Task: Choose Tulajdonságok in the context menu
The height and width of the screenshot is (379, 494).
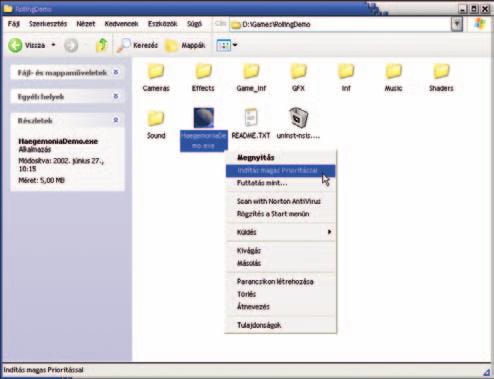Action: (x=280, y=325)
